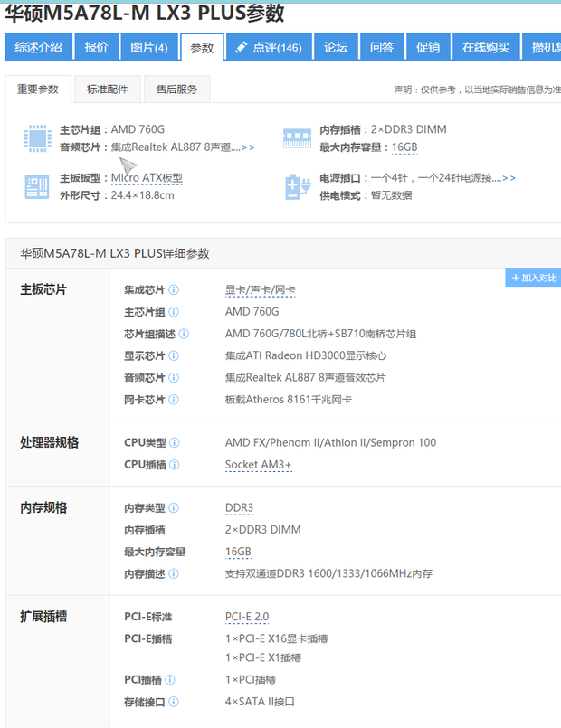Select the 参数 tab
The height and width of the screenshot is (728, 561).
pyautogui.click(x=202, y=47)
